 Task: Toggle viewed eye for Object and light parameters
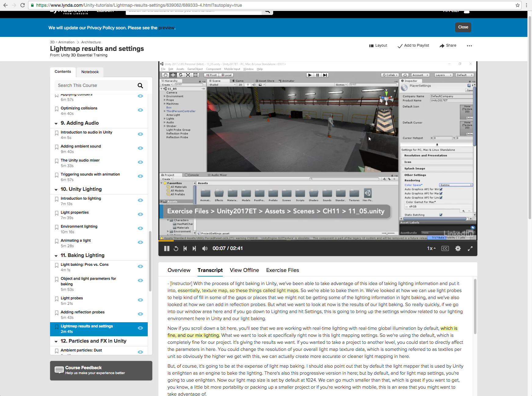pyautogui.click(x=140, y=280)
